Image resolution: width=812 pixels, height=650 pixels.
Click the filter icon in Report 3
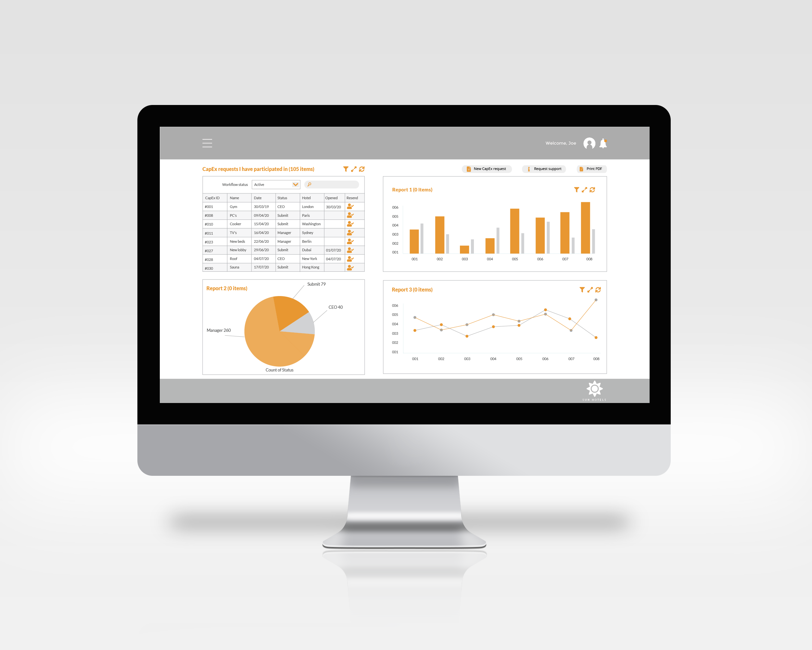(575, 289)
